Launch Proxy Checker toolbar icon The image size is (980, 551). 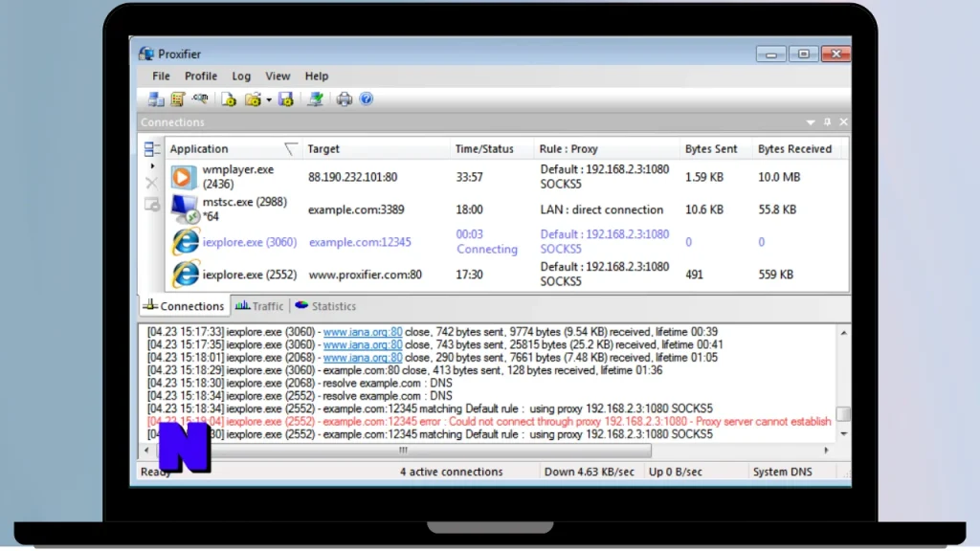(316, 99)
